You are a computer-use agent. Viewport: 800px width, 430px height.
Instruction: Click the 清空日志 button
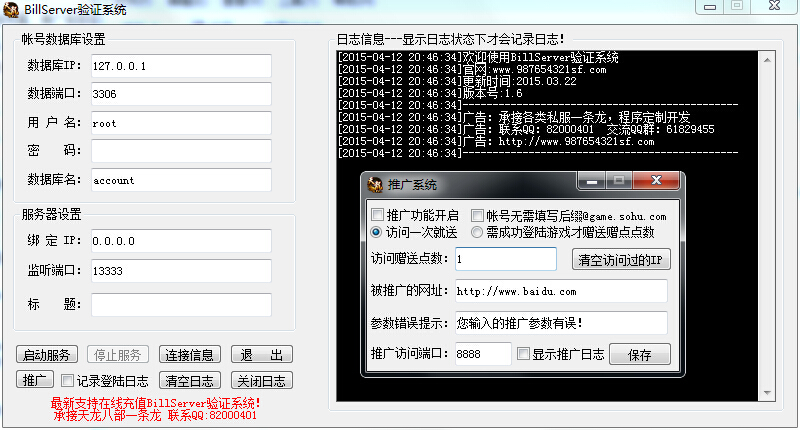coord(190,380)
